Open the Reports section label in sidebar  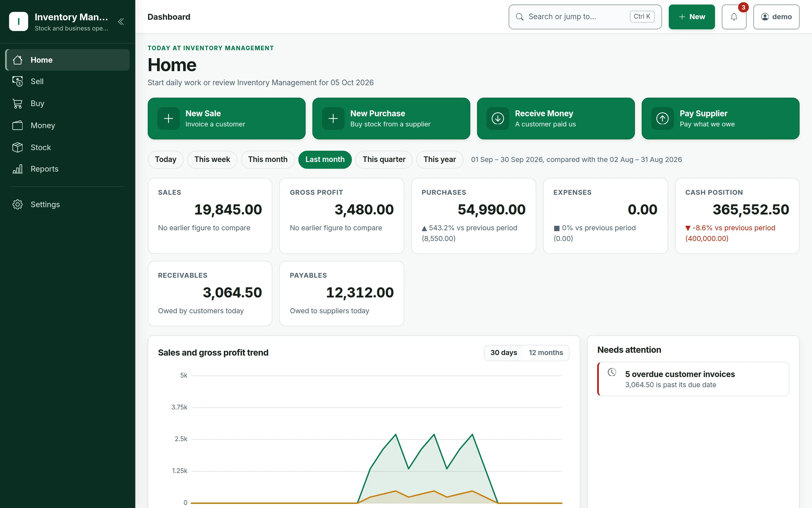pos(45,169)
